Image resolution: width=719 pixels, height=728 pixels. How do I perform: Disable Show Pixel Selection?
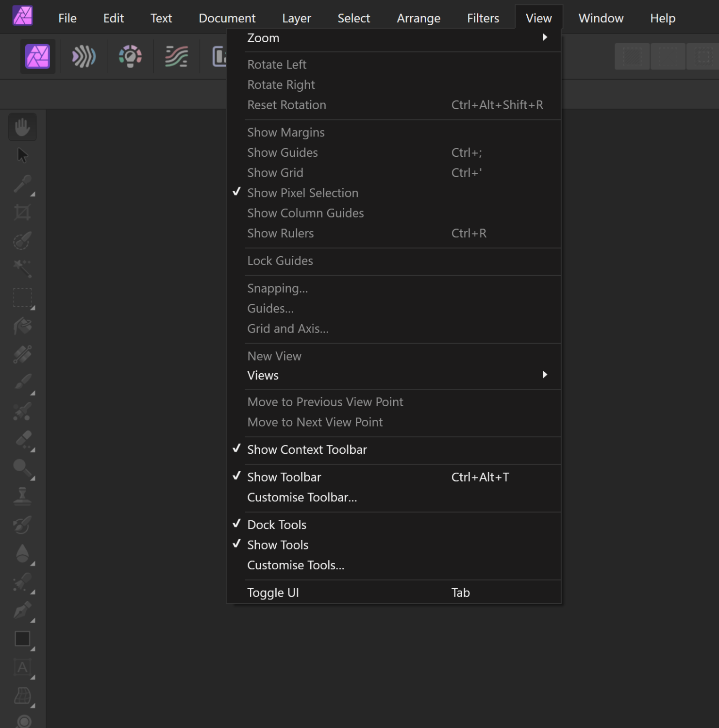pyautogui.click(x=302, y=193)
